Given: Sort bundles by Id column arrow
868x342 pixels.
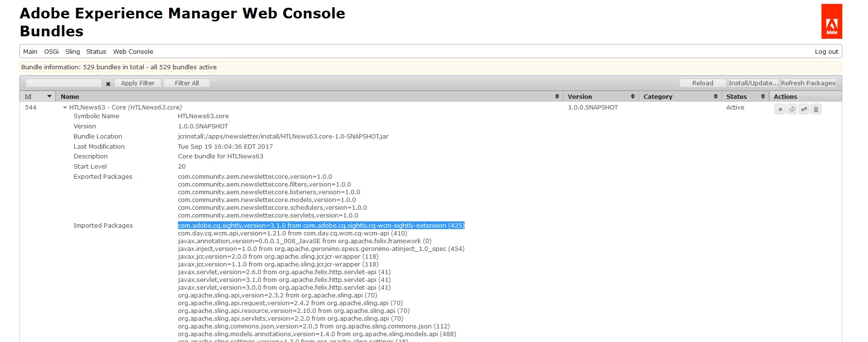Looking at the screenshot, I should pyautogui.click(x=49, y=96).
